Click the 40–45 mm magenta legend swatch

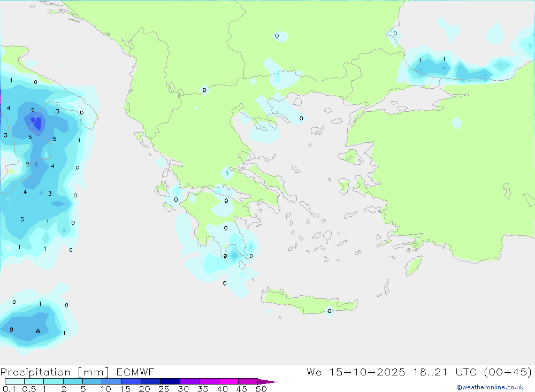[x=228, y=381]
